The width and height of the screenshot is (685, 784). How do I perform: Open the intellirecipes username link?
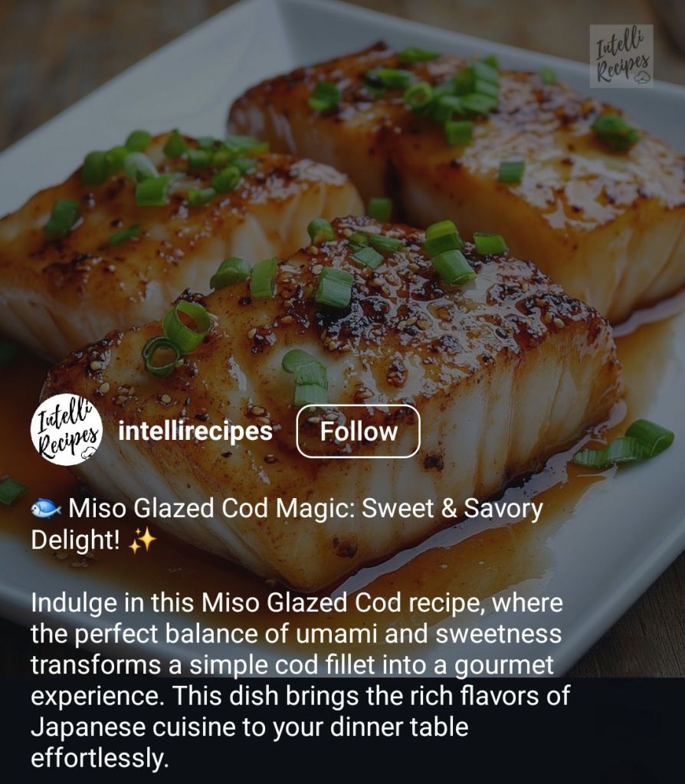(195, 431)
